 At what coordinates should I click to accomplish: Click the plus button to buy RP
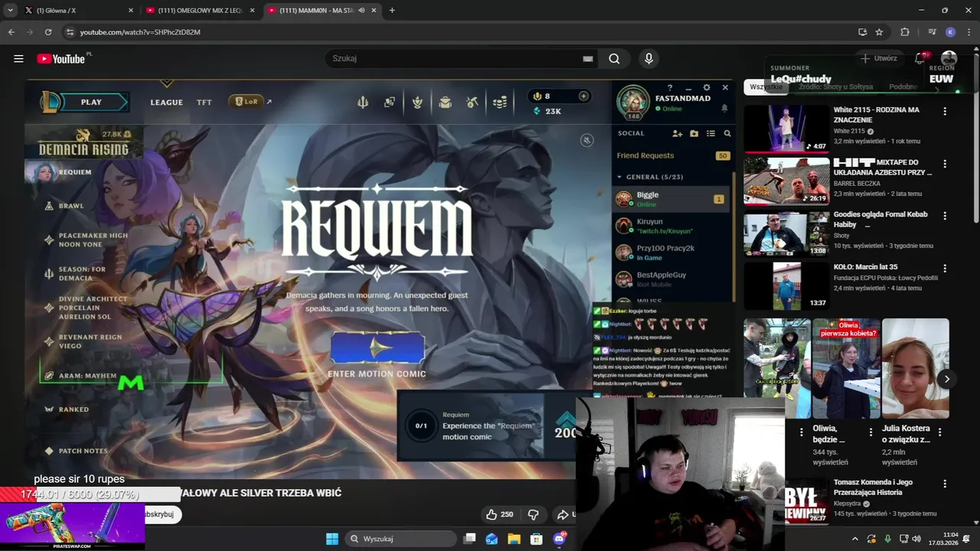(x=583, y=96)
